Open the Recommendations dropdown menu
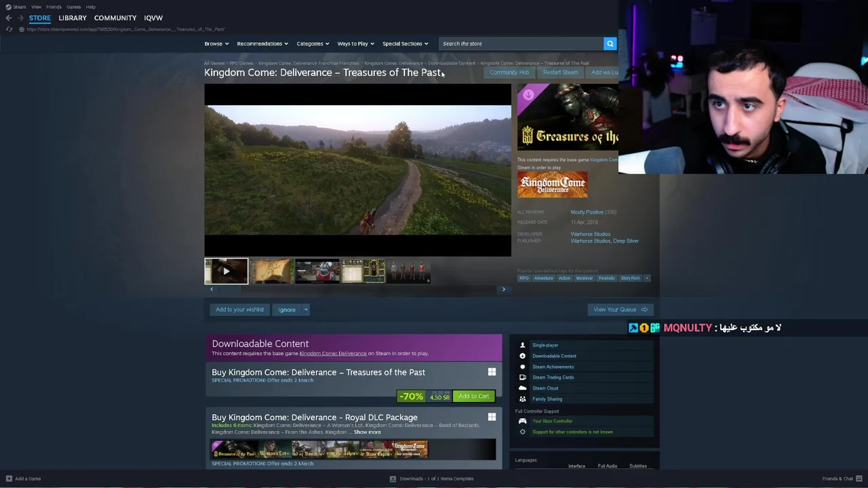 [262, 43]
